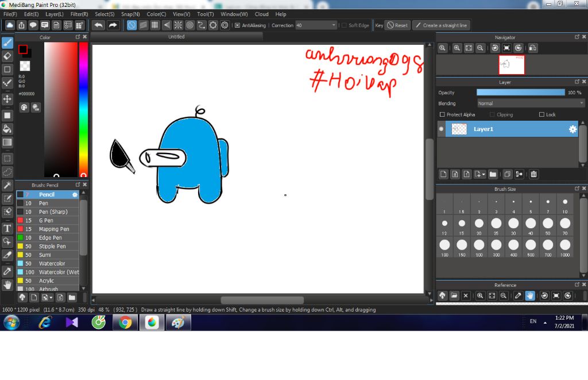Enable Soft Edge checkbox

click(345, 25)
